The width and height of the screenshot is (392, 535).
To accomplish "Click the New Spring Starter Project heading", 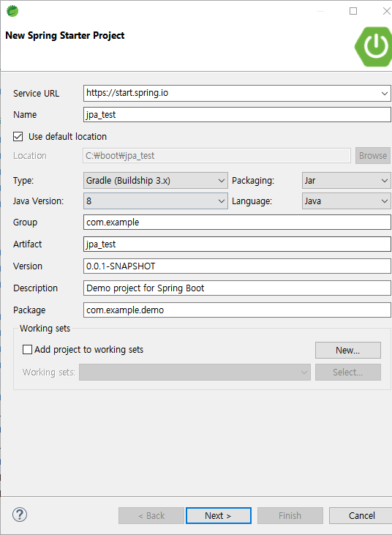I will 65,35.
